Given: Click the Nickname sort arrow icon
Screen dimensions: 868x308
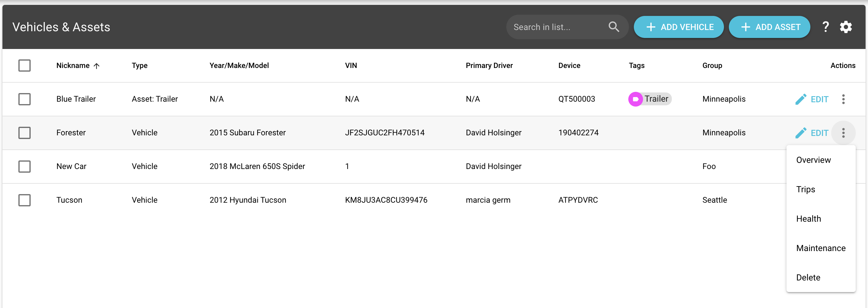Looking at the screenshot, I should point(96,66).
